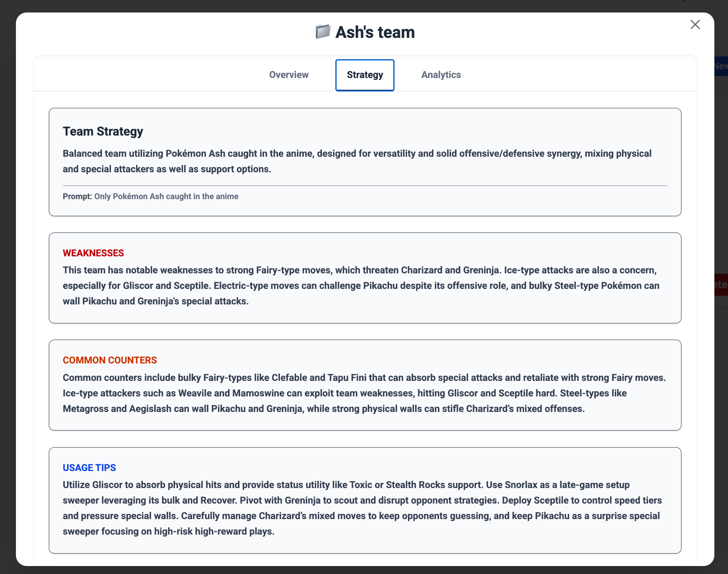Image resolution: width=728 pixels, height=574 pixels.
Task: Click the red WEAKNESSES heading
Action: coord(94,253)
